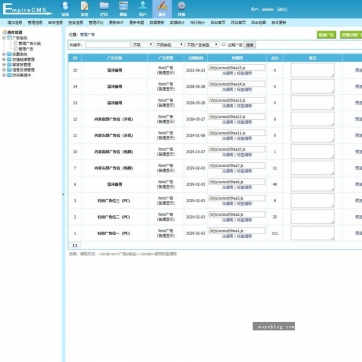This screenshot has height=362, width=362.
Task: Click the 标签调用 link in row ID 1
Action: pos(244,236)
